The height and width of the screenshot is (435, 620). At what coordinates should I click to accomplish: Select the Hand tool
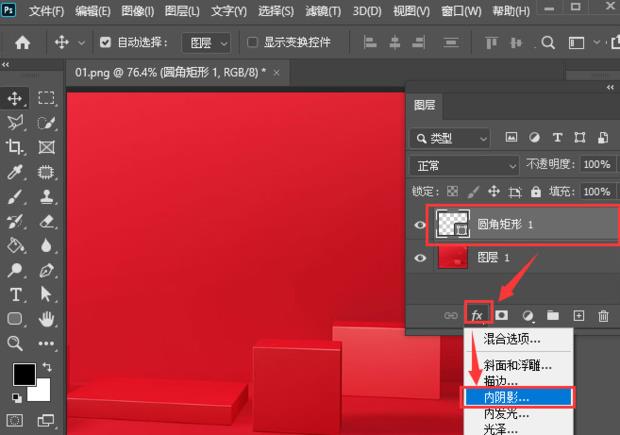46,319
